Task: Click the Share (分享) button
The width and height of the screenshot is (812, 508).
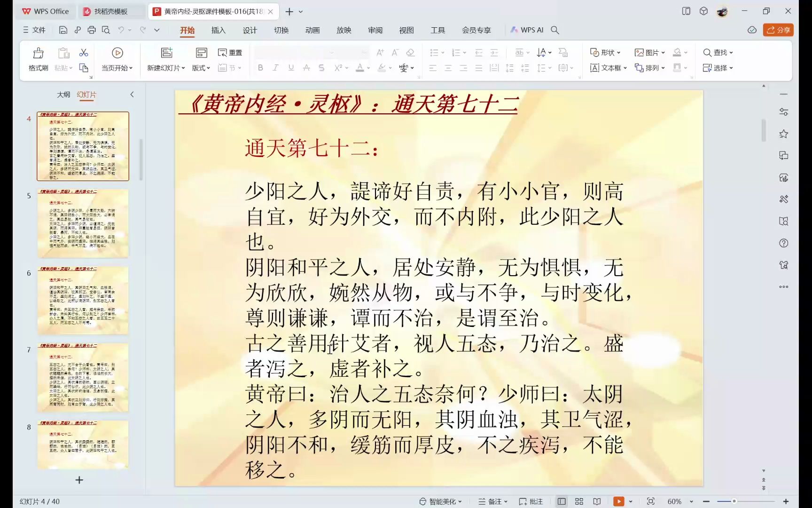Action: 778,30
